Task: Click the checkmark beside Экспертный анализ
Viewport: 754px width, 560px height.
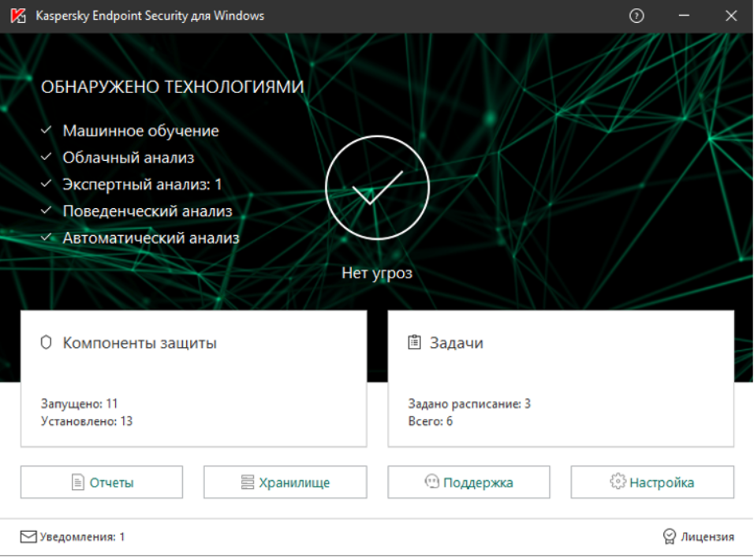Action: (x=47, y=184)
